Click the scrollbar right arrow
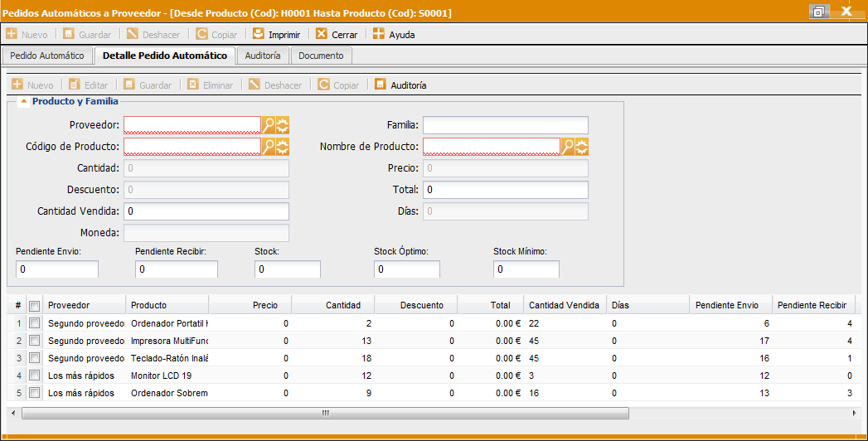868x441 pixels. point(855,413)
